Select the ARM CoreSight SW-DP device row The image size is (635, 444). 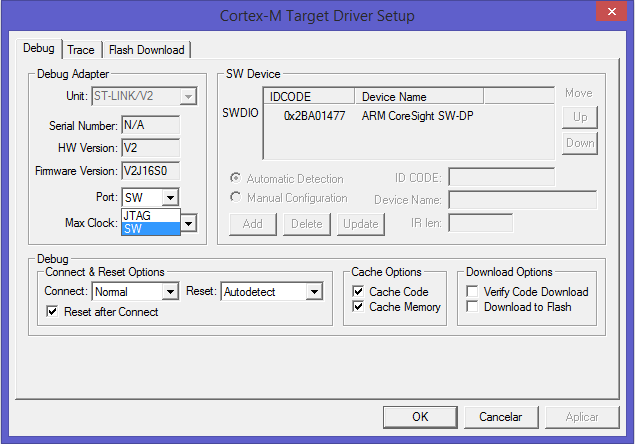pos(405,116)
